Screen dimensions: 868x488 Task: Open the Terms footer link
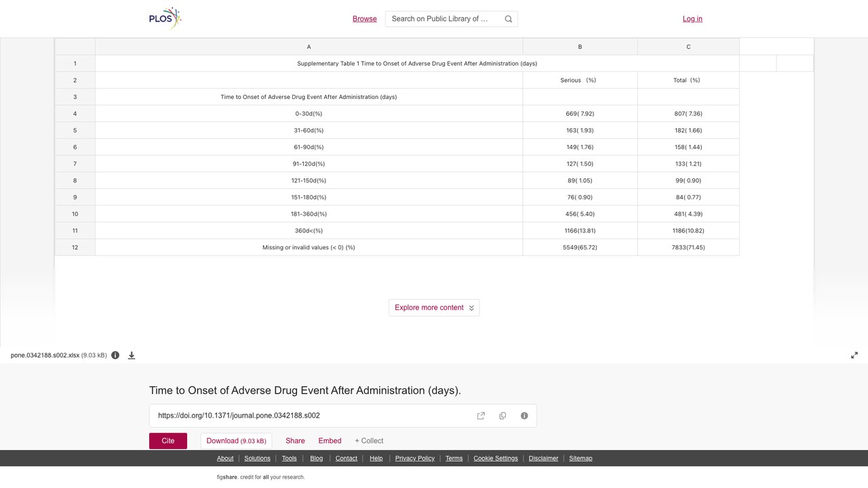(x=454, y=458)
